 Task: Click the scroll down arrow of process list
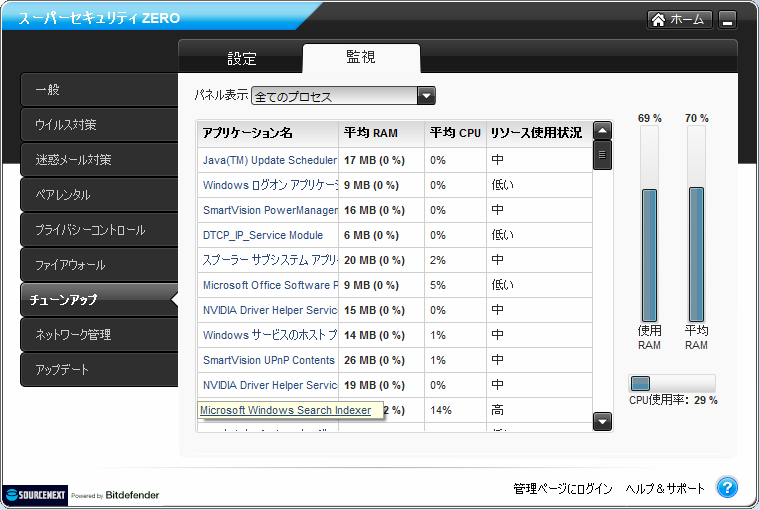click(602, 421)
